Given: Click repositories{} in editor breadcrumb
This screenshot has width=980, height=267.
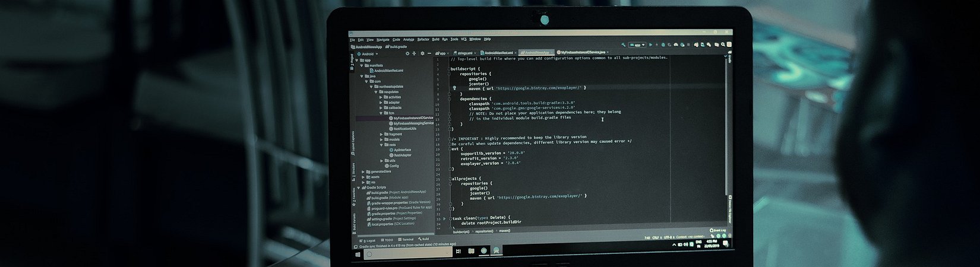Looking at the screenshot, I should pos(484,231).
